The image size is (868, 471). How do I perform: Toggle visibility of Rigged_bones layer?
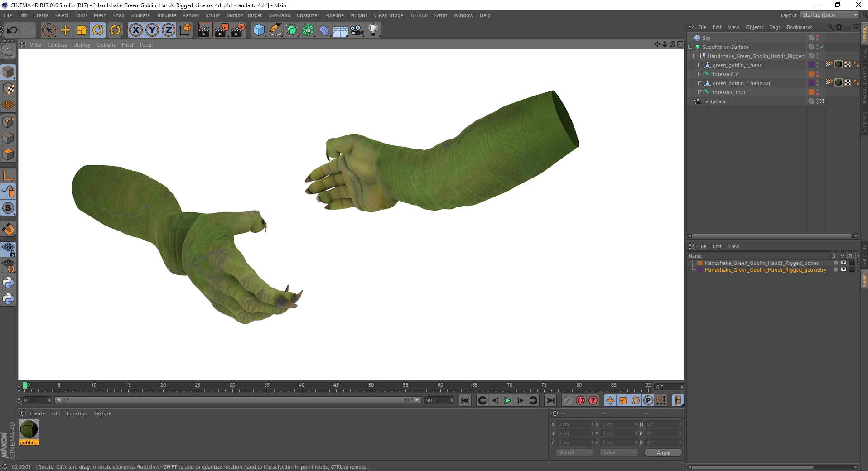coord(844,263)
